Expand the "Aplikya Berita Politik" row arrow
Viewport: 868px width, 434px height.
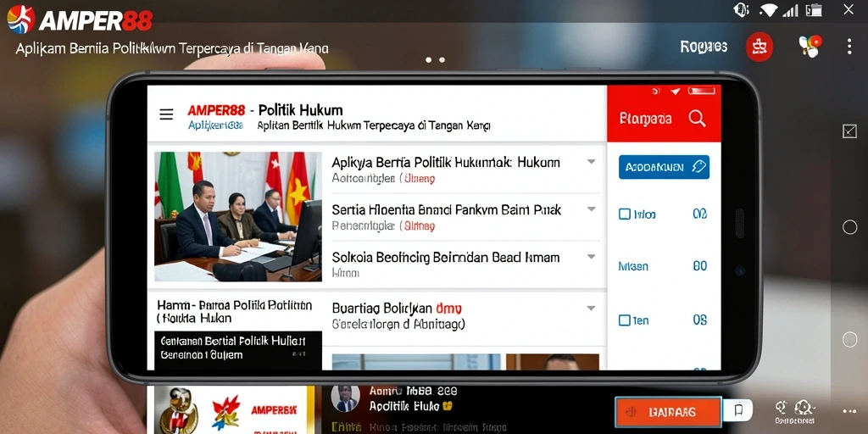pos(591,162)
